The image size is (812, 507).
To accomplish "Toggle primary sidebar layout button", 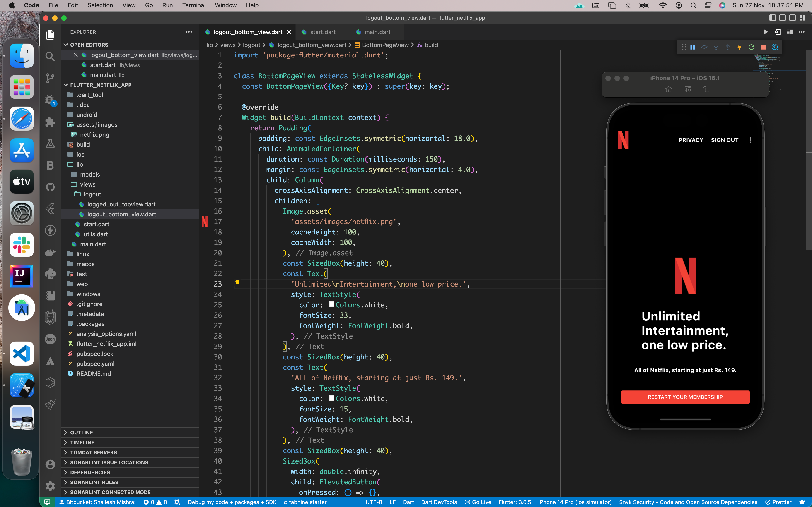I will pos(772,18).
